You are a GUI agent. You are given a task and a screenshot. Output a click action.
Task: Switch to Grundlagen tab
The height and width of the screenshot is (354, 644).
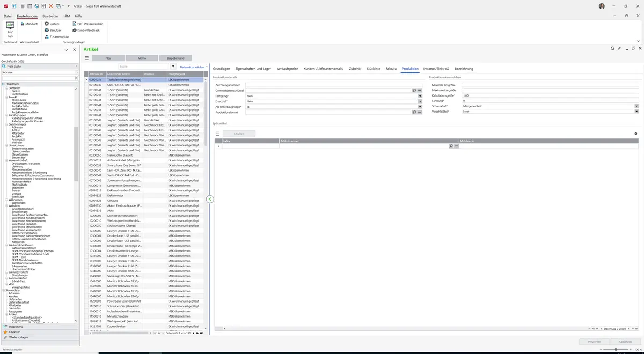(x=222, y=69)
